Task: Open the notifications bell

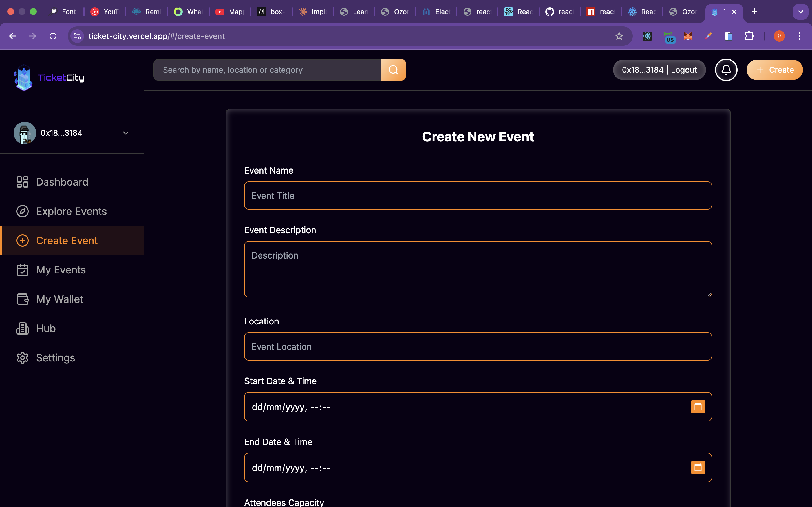Action: point(726,70)
